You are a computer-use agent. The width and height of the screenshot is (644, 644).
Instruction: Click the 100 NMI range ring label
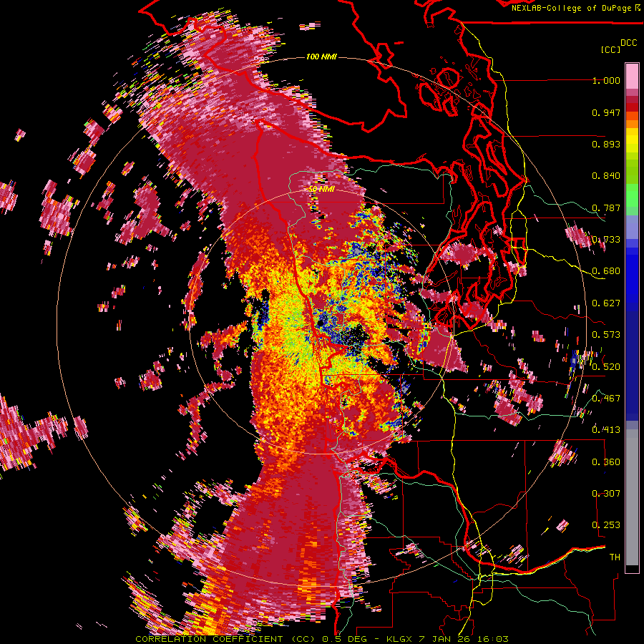coord(321,57)
